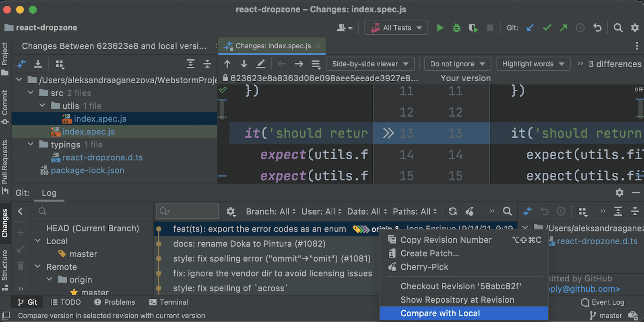Open Terminal tool window tab
The image size is (644, 322).
pyautogui.click(x=169, y=302)
